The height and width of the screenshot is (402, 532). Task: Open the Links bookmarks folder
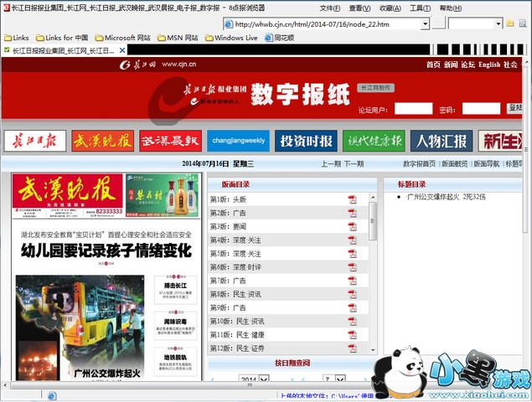[x=16, y=38]
